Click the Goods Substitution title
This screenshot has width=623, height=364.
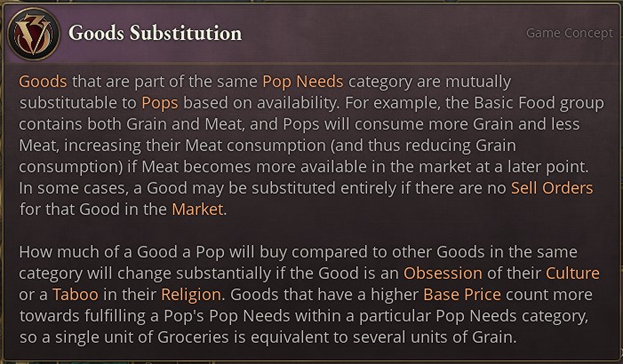pos(155,34)
